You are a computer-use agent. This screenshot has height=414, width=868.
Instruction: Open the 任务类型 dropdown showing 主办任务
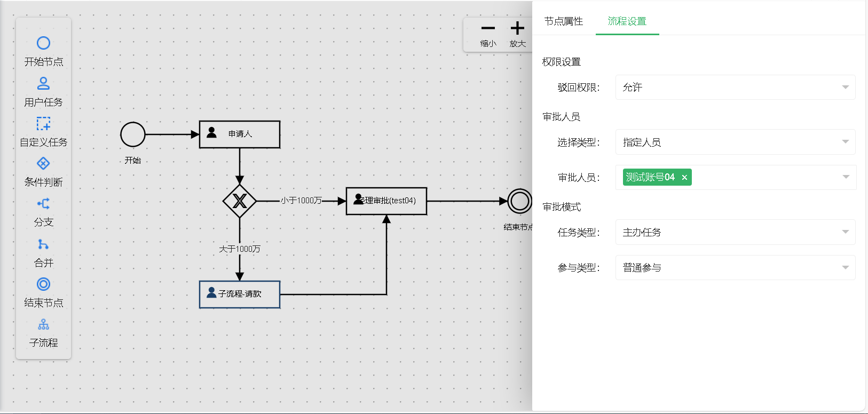[736, 233]
